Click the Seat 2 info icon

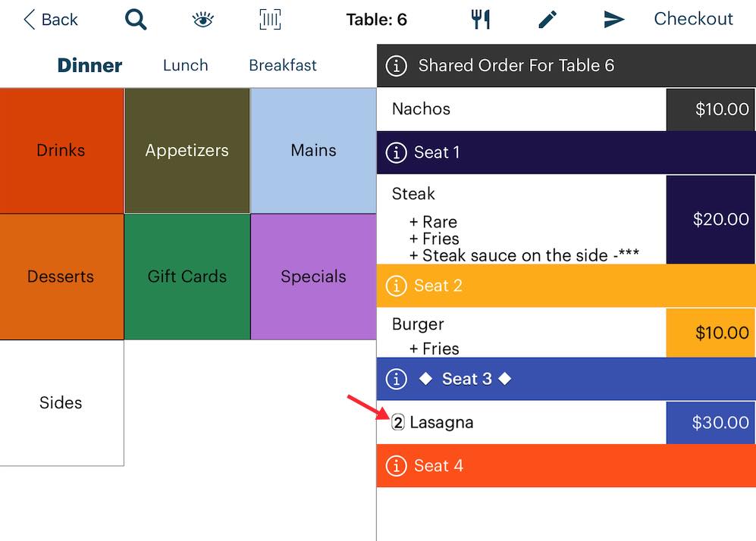tap(396, 286)
